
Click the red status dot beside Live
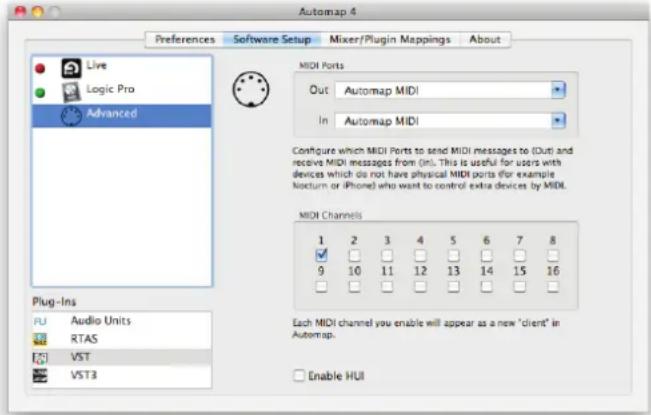click(x=40, y=68)
